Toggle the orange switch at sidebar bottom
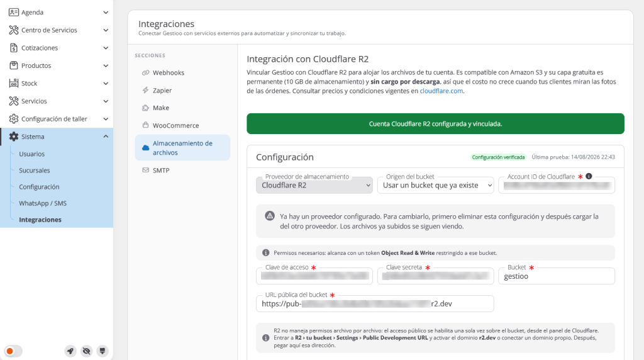644x360 pixels. click(x=13, y=351)
